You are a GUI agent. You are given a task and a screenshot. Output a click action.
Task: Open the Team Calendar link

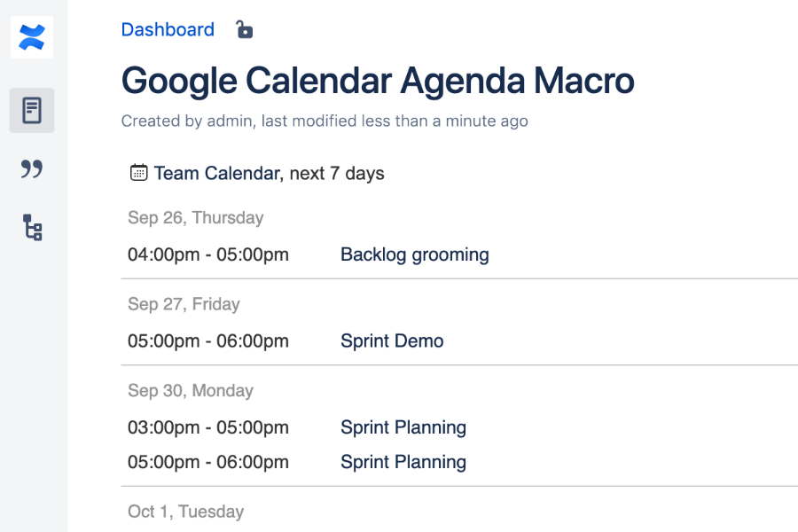click(216, 173)
